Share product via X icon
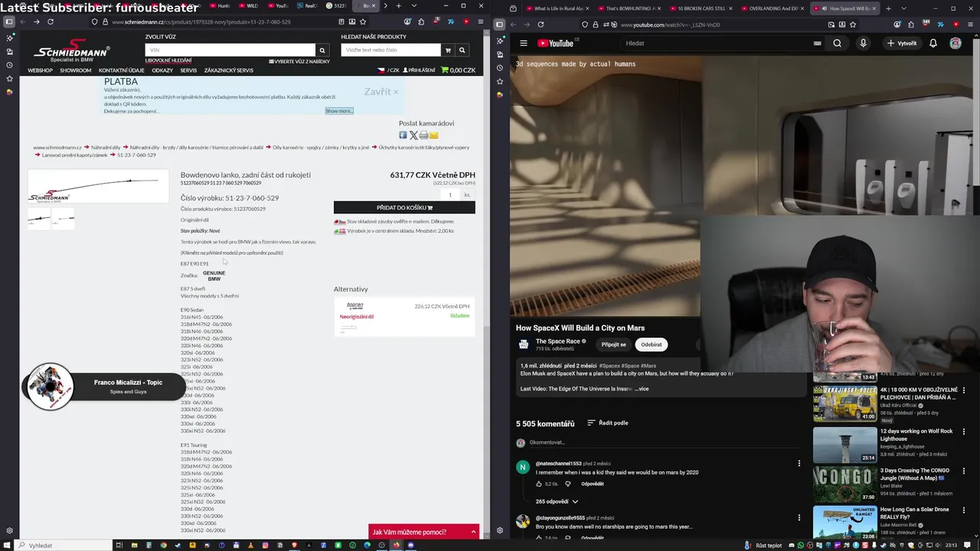Image resolution: width=980 pixels, height=551 pixels. coord(413,135)
